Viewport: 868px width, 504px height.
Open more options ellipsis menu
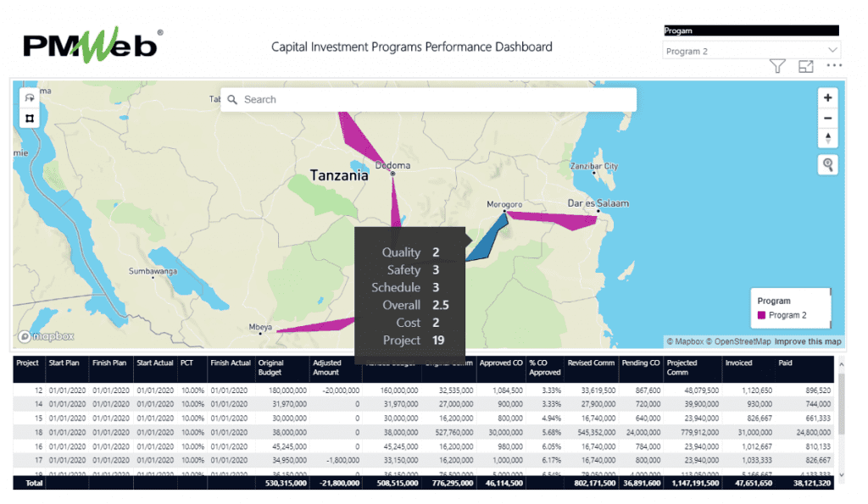point(834,65)
